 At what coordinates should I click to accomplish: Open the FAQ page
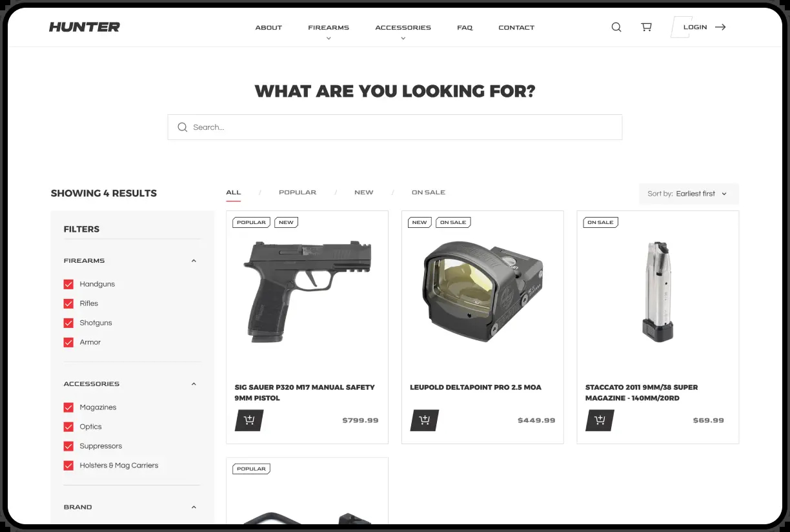click(x=465, y=28)
